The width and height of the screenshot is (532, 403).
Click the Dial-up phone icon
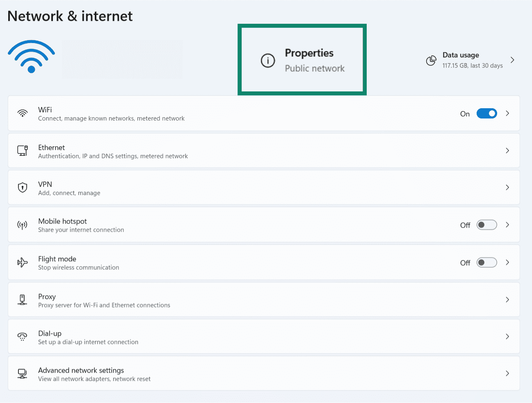(x=22, y=336)
